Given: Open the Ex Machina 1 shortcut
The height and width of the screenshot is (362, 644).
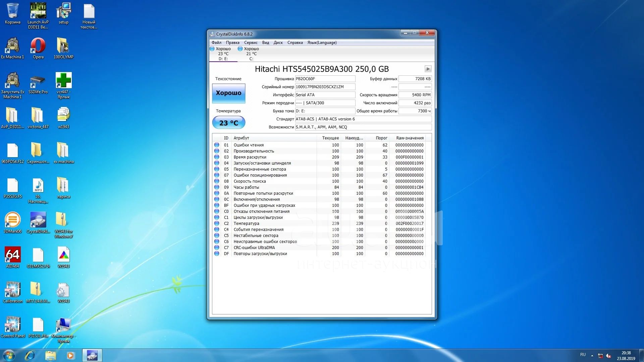Looking at the screenshot, I should pos(12,48).
